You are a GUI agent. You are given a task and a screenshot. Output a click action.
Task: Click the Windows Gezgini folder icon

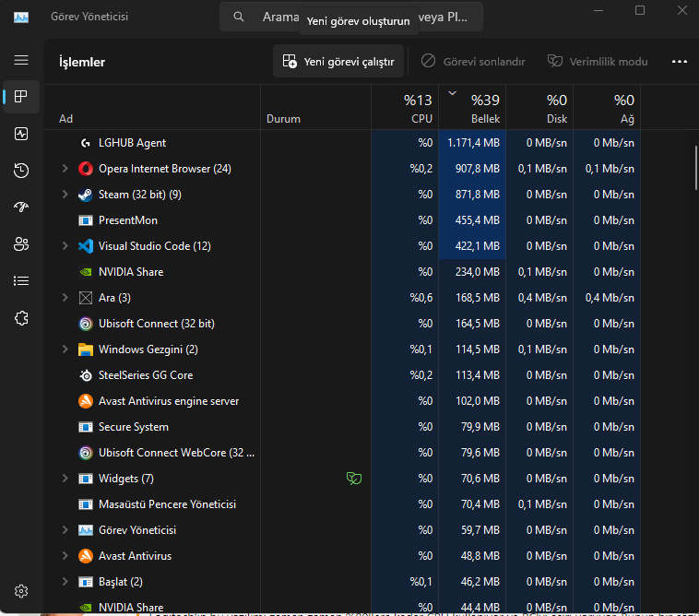[x=85, y=349]
